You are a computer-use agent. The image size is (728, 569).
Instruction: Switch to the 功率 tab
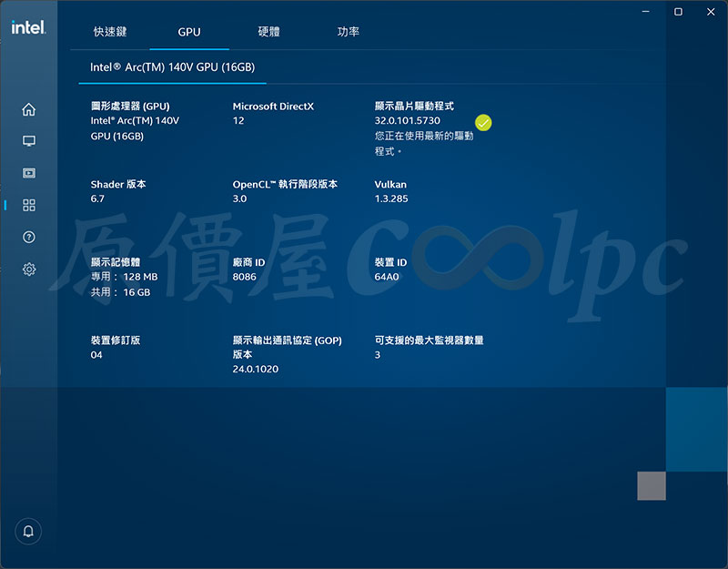click(349, 32)
